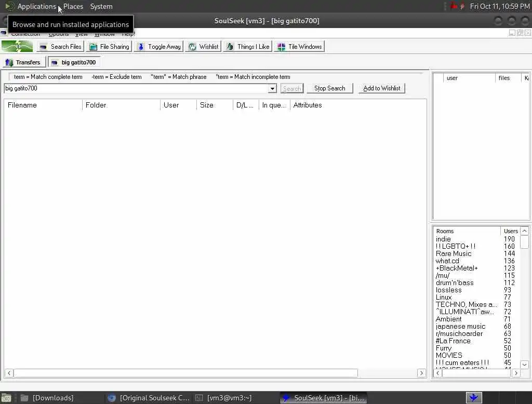Click the Things I Like hand icon

(x=230, y=46)
